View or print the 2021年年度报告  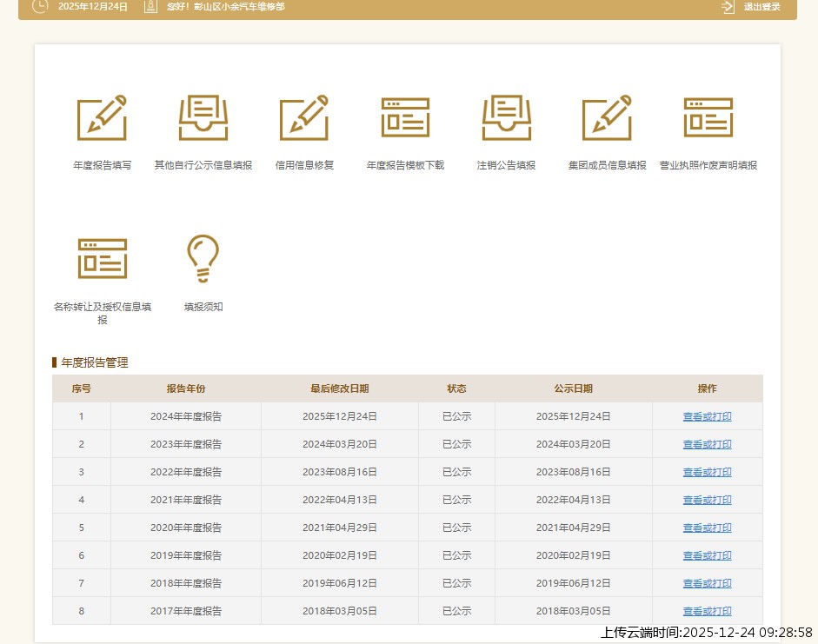pos(707,500)
